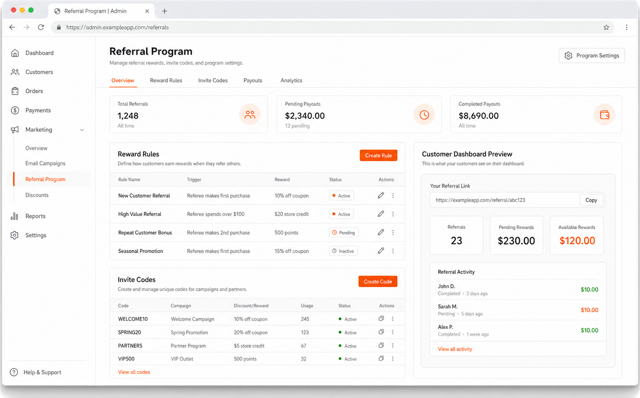The width and height of the screenshot is (640, 398).
Task: Click Active status of New Customer Referral
Action: 341,196
